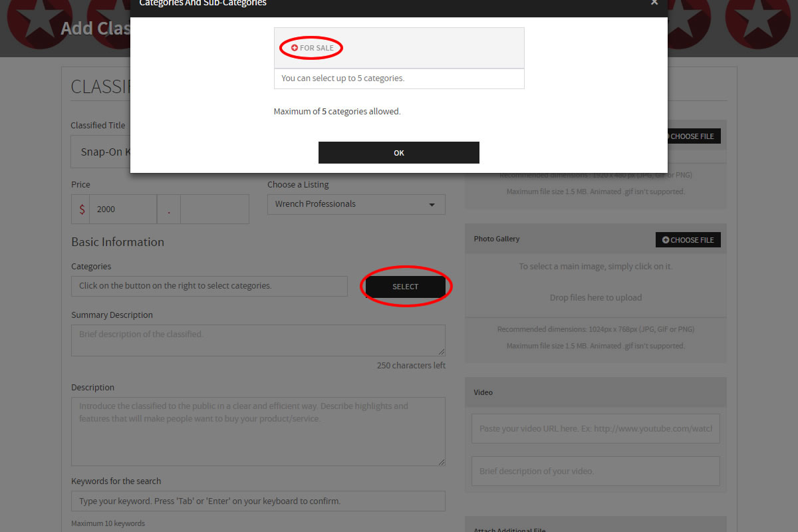Click the SELECT categories button
Image resolution: width=798 pixels, height=532 pixels.
click(406, 287)
